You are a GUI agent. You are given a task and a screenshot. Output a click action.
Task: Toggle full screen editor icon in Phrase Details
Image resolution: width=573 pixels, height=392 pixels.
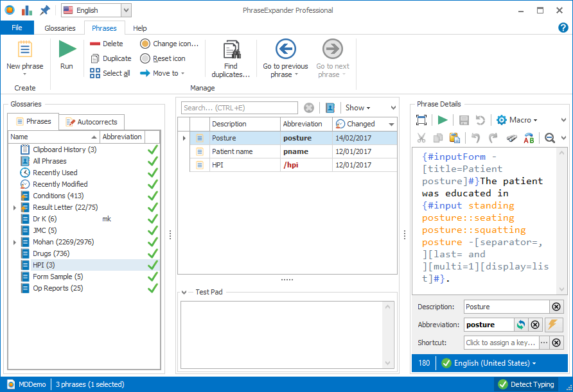(421, 120)
